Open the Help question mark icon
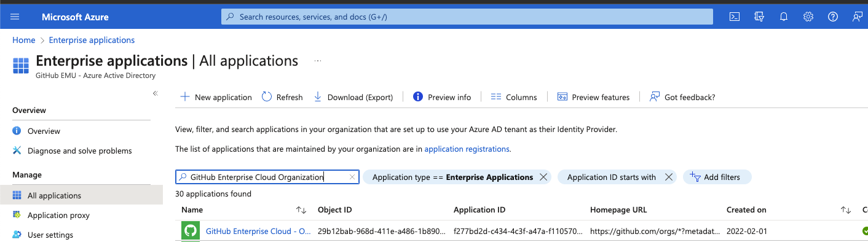The width and height of the screenshot is (868, 242). pyautogui.click(x=833, y=17)
